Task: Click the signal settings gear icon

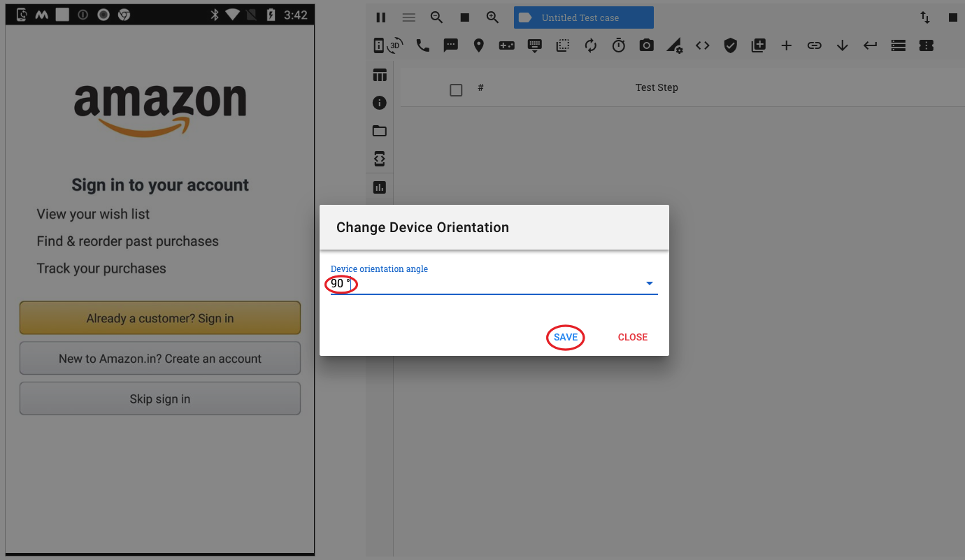Action: pos(675,45)
